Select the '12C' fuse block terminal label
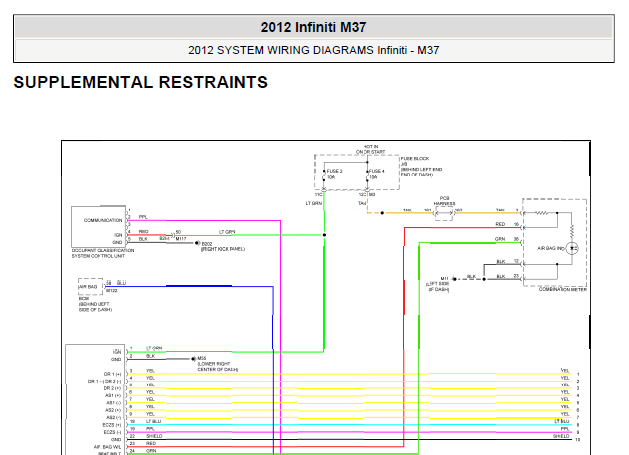The image size is (629, 455). pyautogui.click(x=362, y=195)
